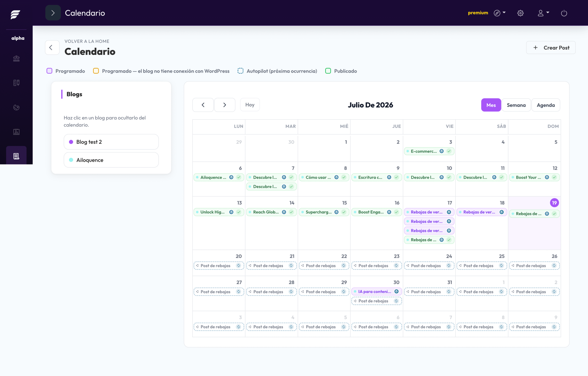Open the palette sidebar icon

tap(16, 107)
